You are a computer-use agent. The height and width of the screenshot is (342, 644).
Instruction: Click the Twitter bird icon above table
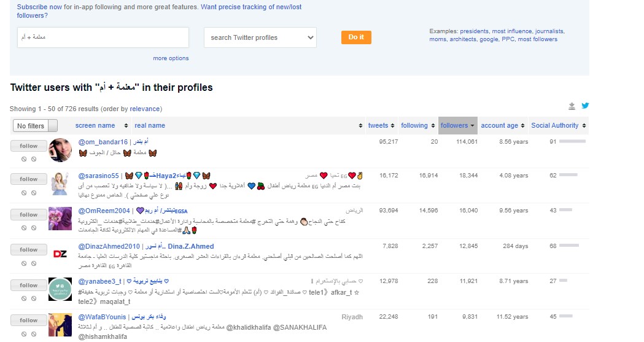tap(585, 106)
